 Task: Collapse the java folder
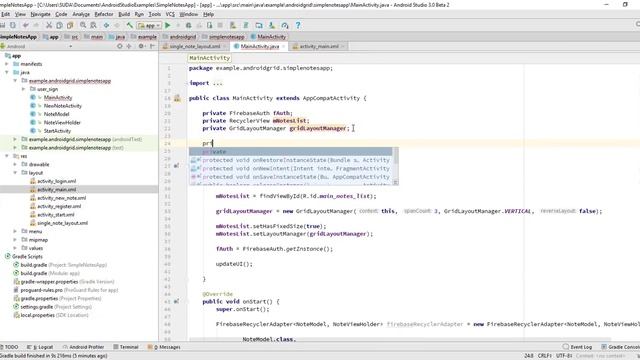pyautogui.click(x=7, y=72)
